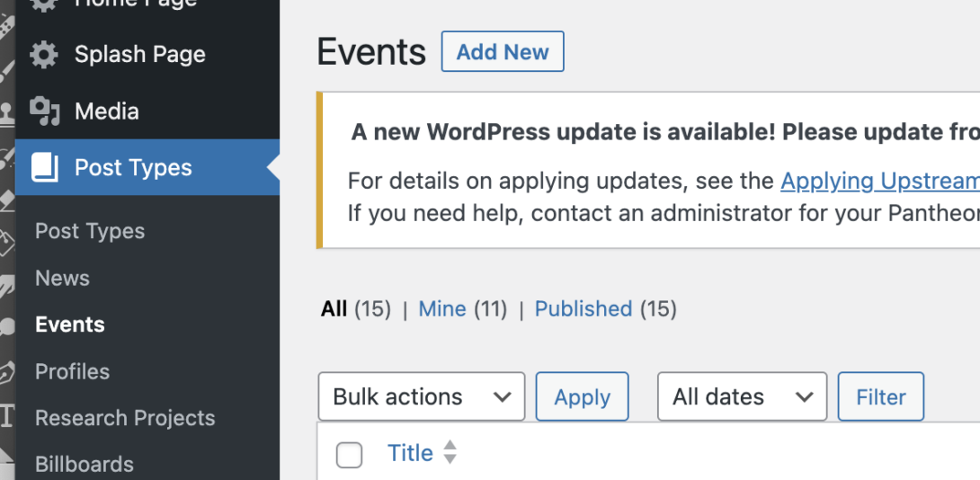Open the Bulk actions dropdown

point(422,396)
